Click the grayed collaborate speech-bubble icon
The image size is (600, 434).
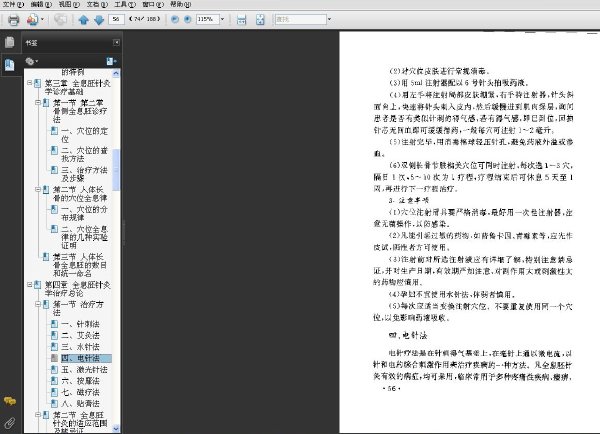pyautogui.click(x=60, y=19)
